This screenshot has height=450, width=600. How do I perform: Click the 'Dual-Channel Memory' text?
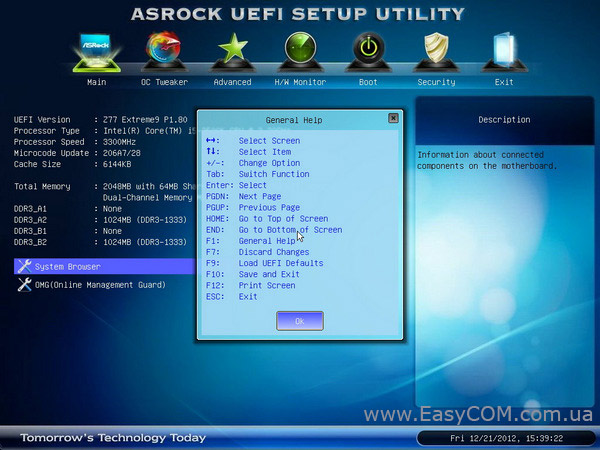148,197
